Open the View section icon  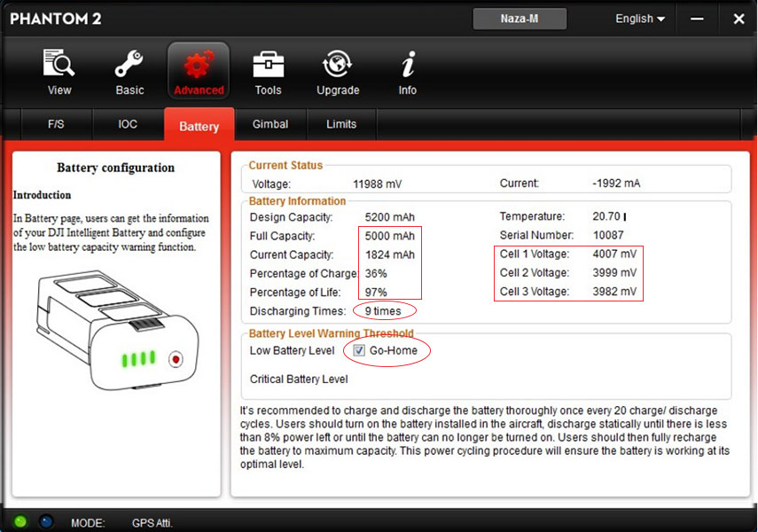(x=59, y=63)
